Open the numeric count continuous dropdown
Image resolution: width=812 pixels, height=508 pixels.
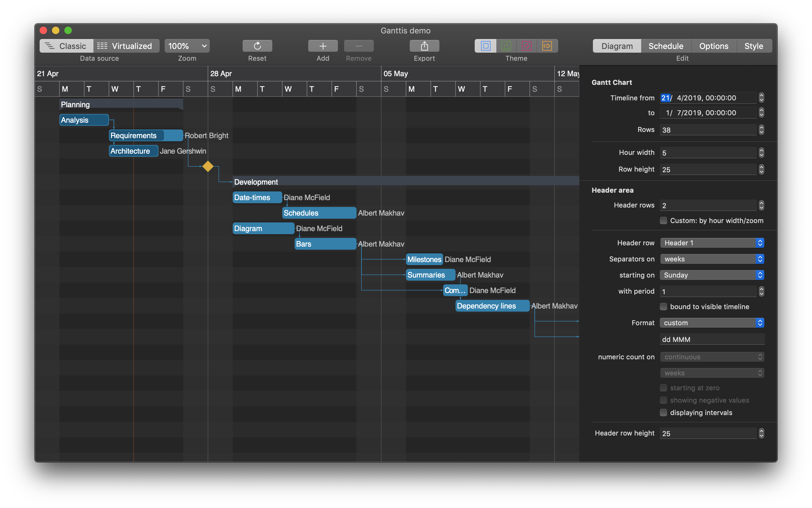coord(712,357)
